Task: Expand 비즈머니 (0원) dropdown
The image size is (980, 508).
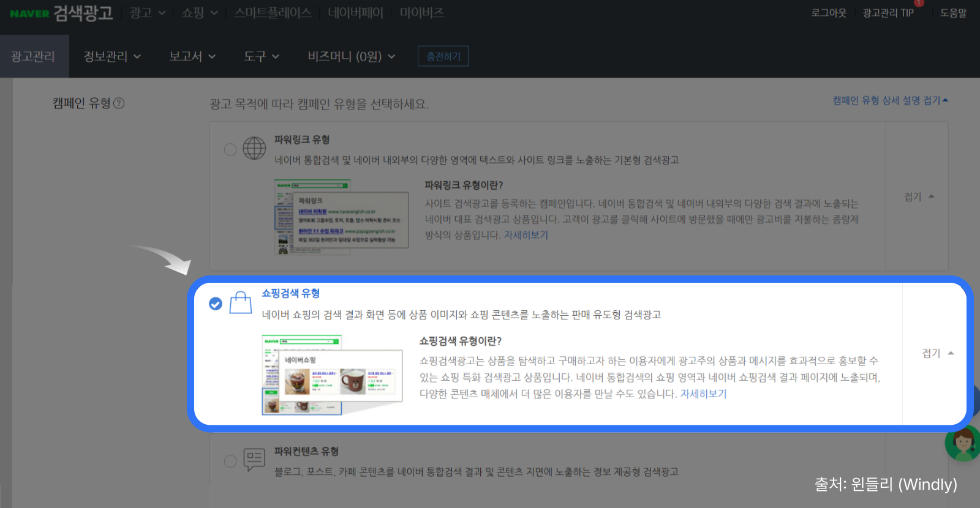Action: (x=352, y=56)
